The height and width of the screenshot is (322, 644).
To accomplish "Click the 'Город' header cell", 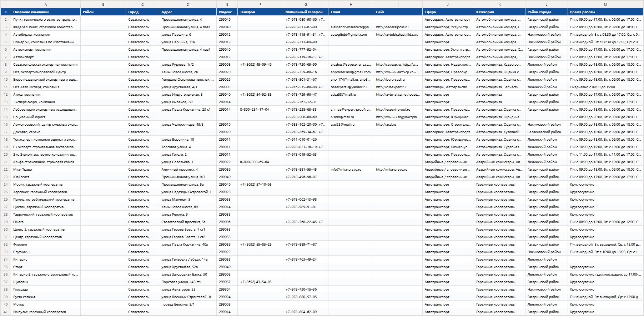I will pyautogui.click(x=142, y=12).
